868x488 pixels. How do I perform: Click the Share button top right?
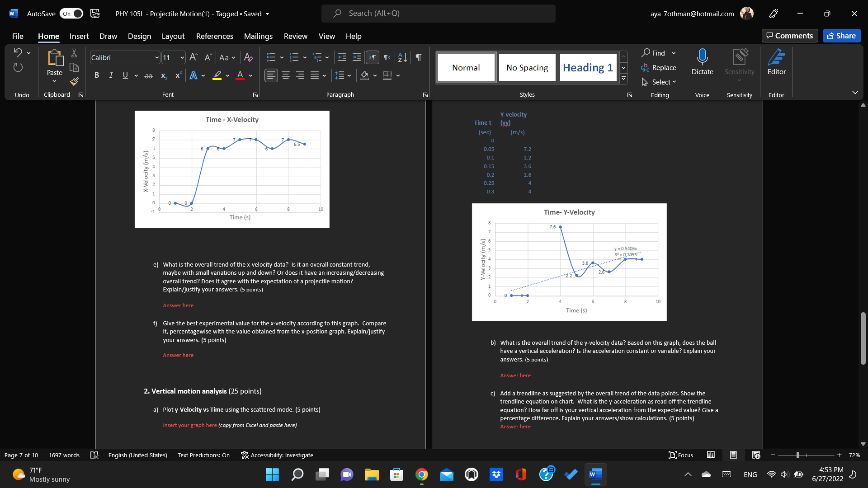tap(842, 35)
